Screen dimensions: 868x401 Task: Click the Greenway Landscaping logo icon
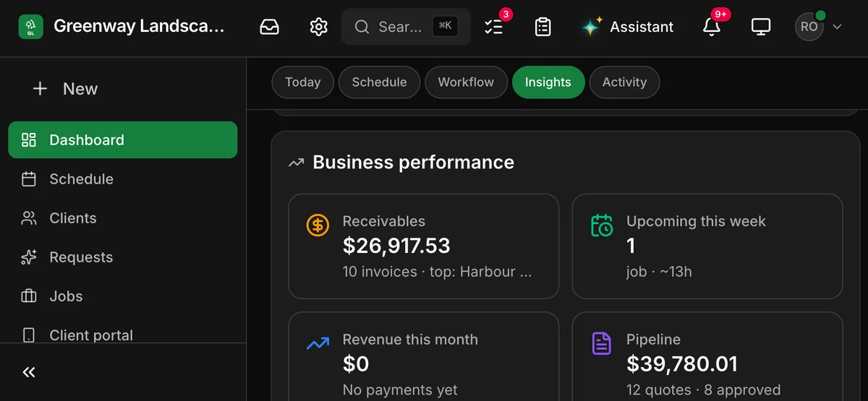click(x=30, y=27)
